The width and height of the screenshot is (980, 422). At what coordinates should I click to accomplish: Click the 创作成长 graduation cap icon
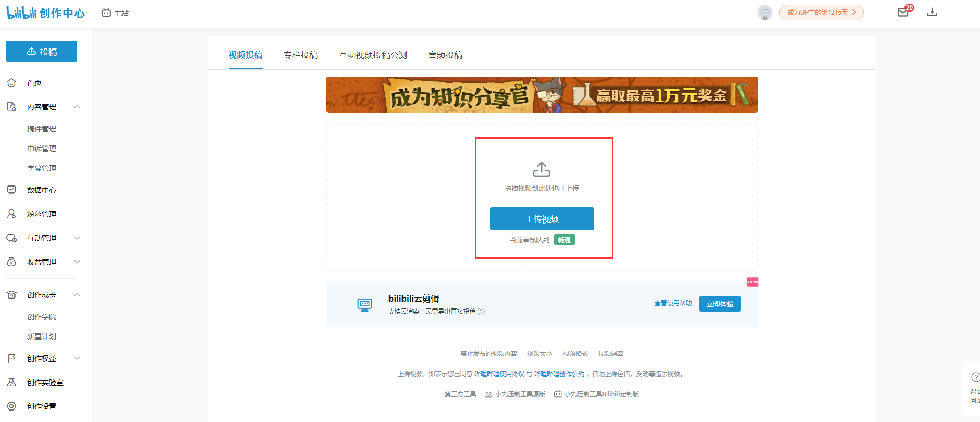[11, 295]
